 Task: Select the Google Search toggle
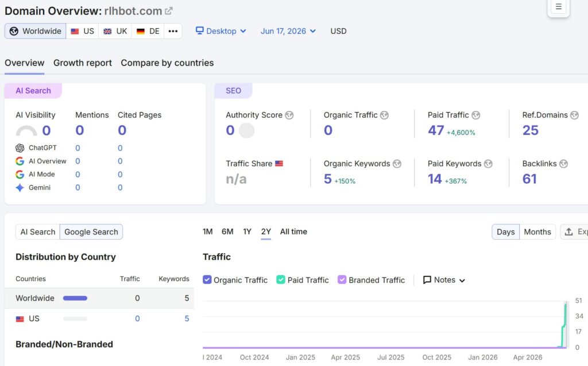(x=91, y=232)
